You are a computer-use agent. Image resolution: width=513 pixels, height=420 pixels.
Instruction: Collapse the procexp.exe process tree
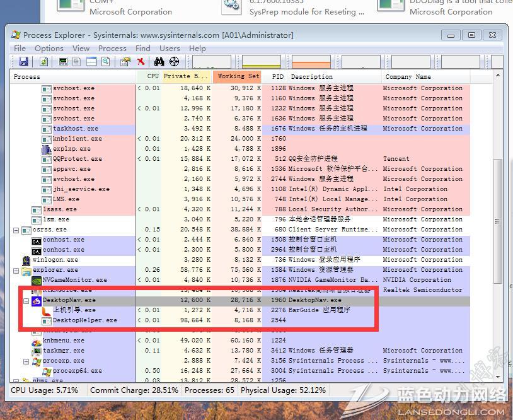(26, 361)
